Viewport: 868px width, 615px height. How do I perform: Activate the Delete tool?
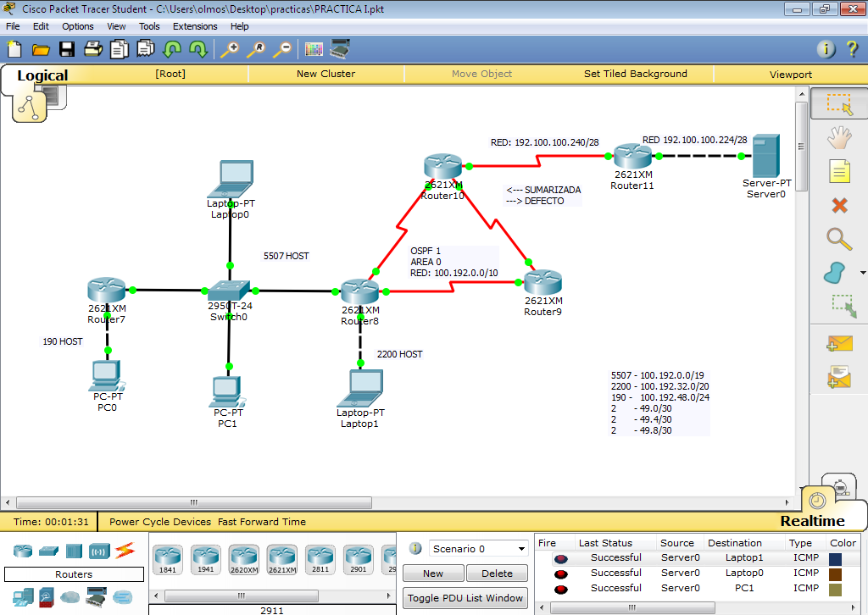(x=838, y=205)
